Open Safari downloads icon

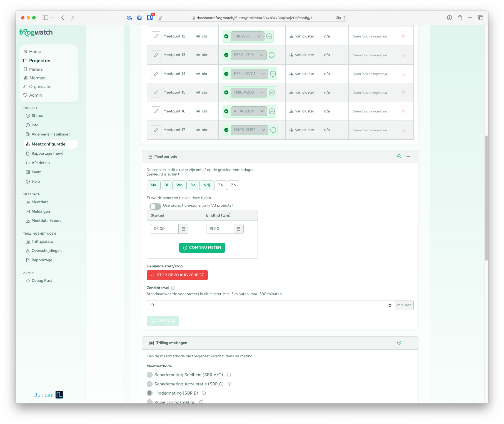point(449,18)
